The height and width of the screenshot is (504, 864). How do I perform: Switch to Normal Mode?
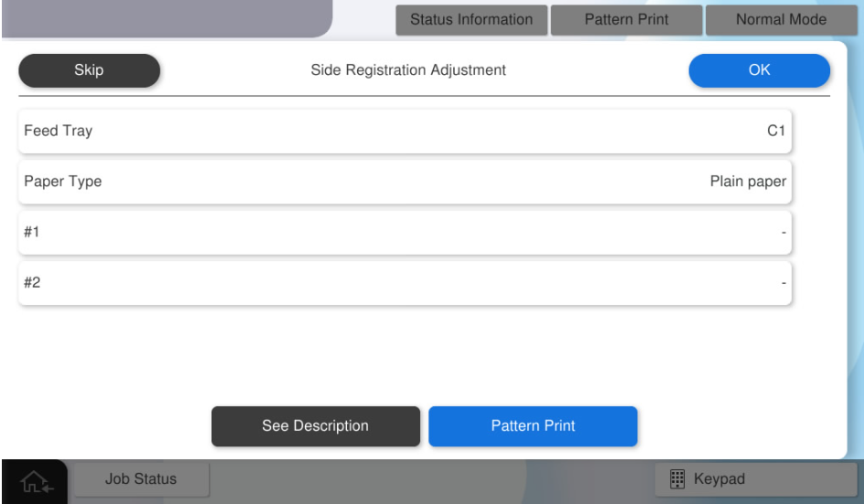[781, 19]
